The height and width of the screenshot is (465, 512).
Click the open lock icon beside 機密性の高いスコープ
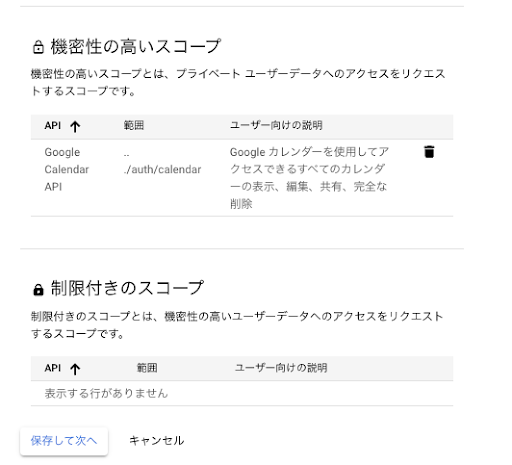click(x=38, y=47)
